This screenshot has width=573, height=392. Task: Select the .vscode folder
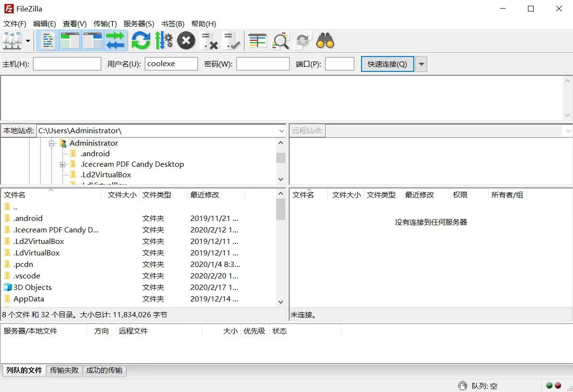pos(139,276)
